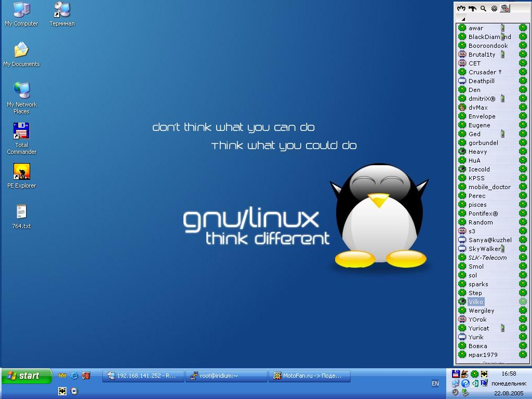Screen dimensions: 532x399
Task: Click mobile phone icon next to dmitriX®
Action: 503,98
